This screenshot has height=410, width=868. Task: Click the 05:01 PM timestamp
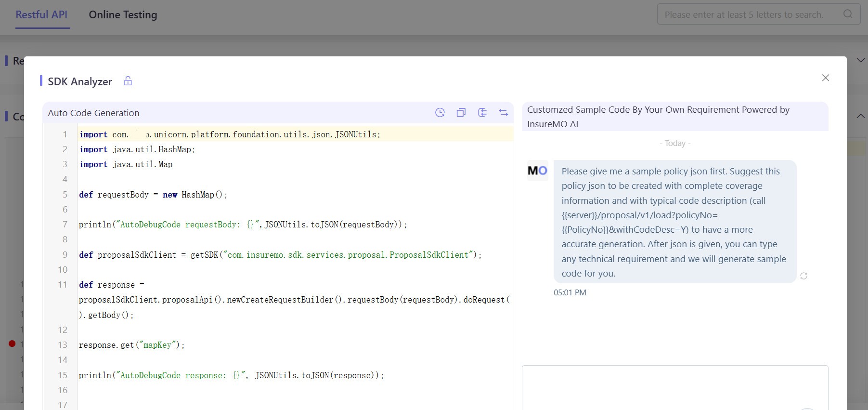pyautogui.click(x=570, y=292)
